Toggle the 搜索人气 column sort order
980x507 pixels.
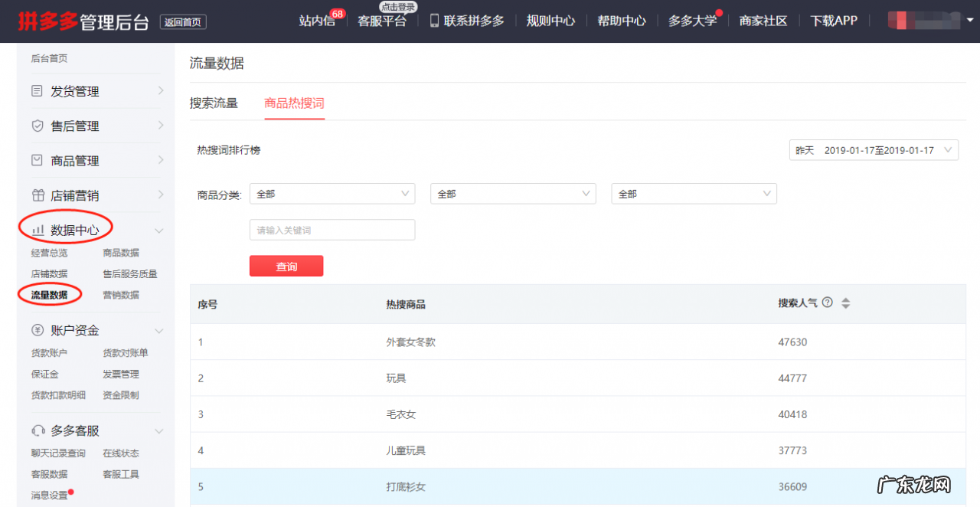tap(845, 302)
